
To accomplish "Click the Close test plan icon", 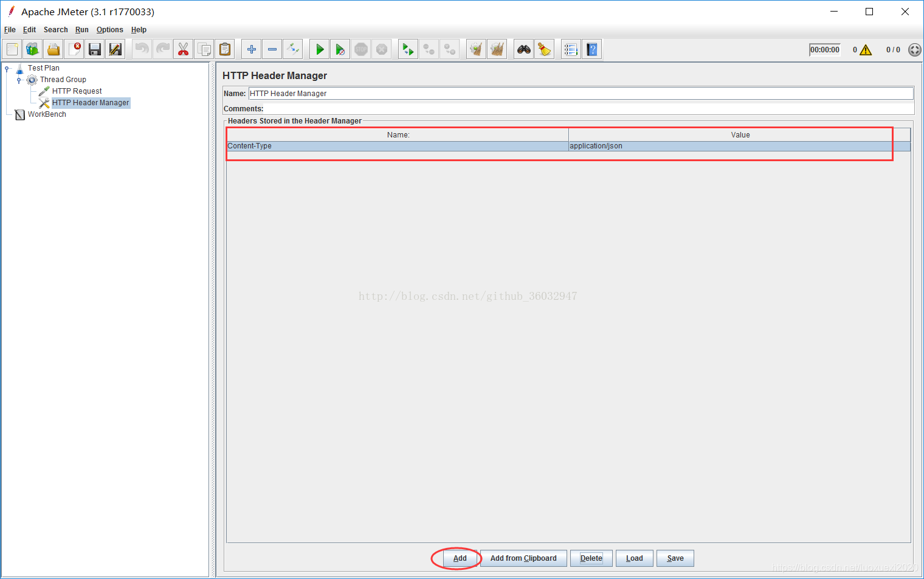I will [74, 49].
